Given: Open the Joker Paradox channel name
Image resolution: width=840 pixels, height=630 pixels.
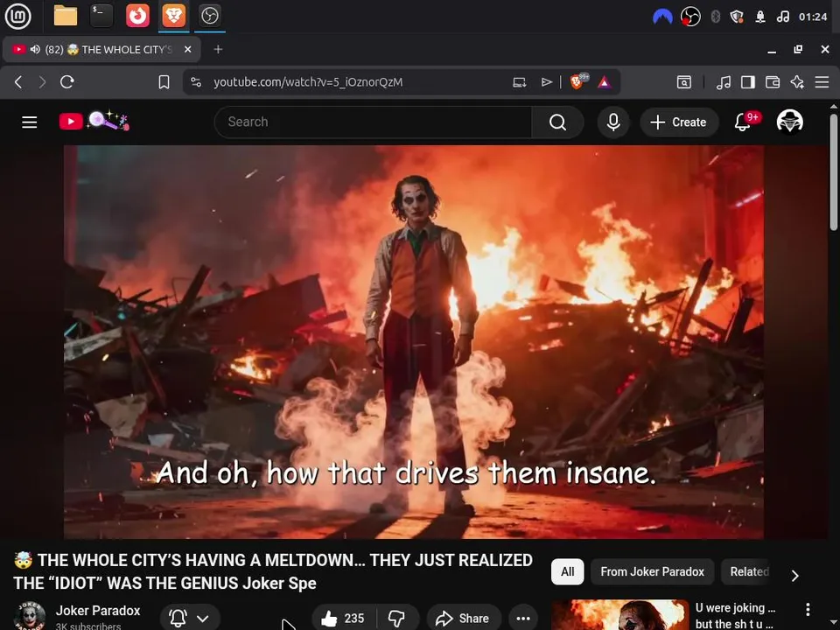Looking at the screenshot, I should [98, 611].
